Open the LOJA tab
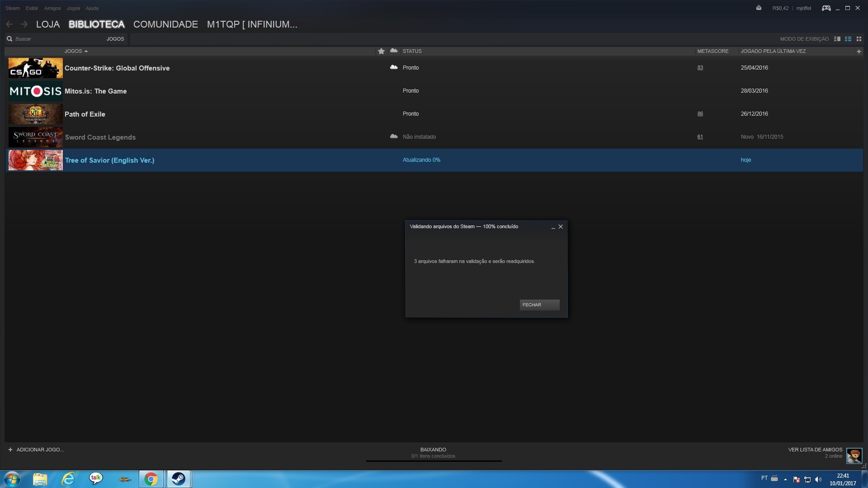Screen dimensions: 868x488 coord(48,24)
